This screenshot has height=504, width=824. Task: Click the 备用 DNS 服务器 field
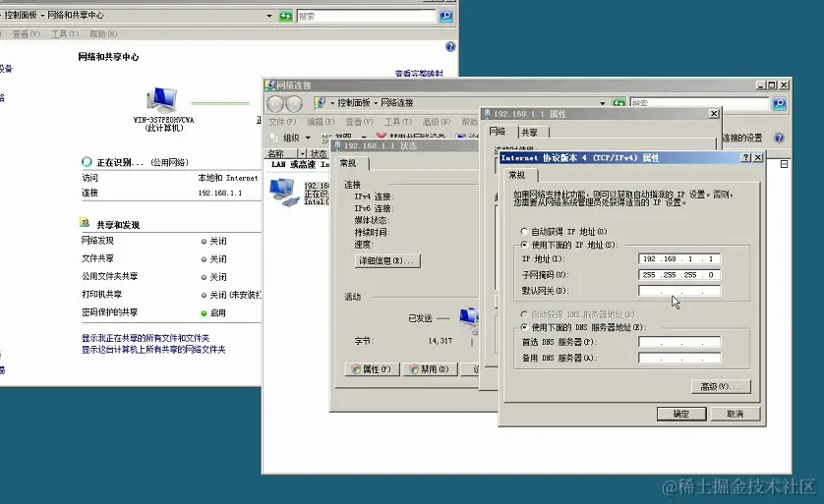[x=679, y=358]
